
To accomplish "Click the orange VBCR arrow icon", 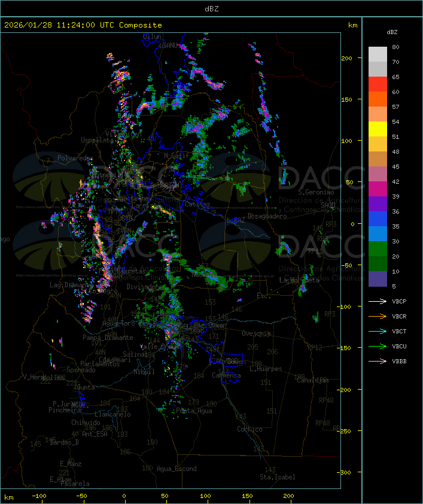I will [x=378, y=316].
